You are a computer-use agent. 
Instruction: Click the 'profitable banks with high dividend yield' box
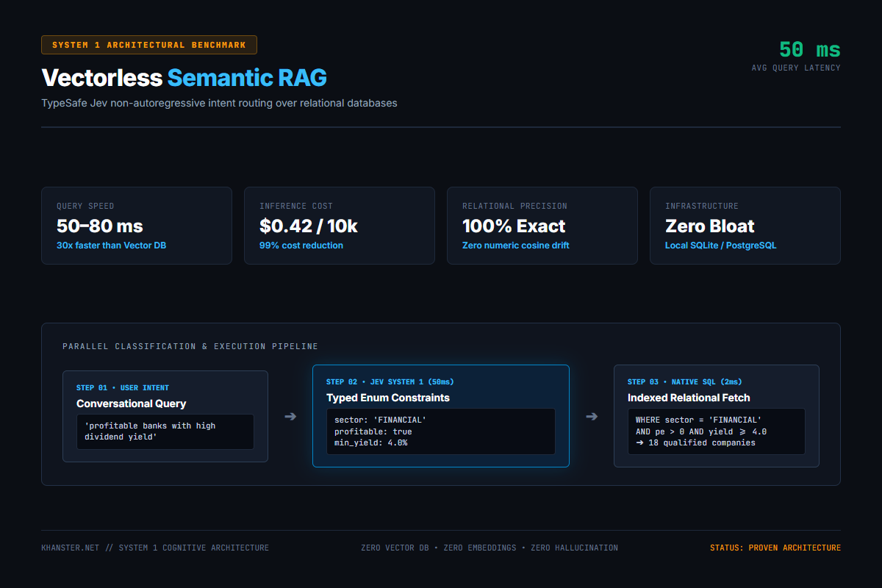pyautogui.click(x=165, y=431)
